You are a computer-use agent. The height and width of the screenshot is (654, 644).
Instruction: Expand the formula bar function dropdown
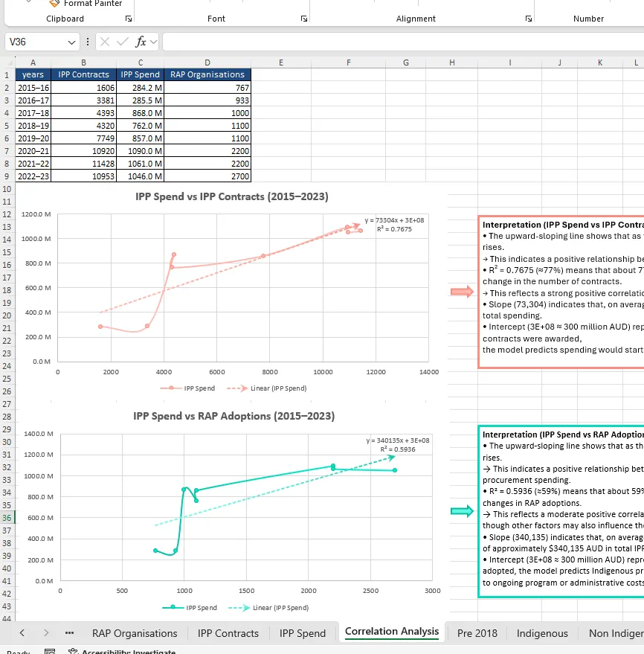pyautogui.click(x=153, y=42)
